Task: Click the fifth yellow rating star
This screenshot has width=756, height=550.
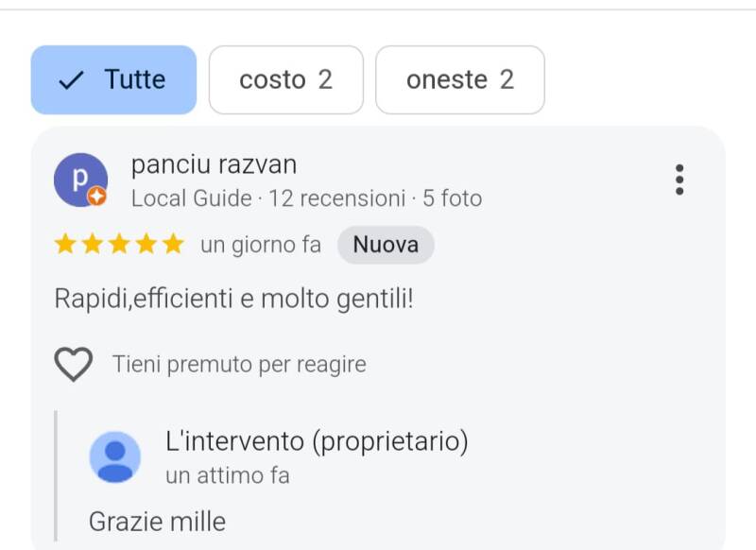Action: [x=173, y=245]
